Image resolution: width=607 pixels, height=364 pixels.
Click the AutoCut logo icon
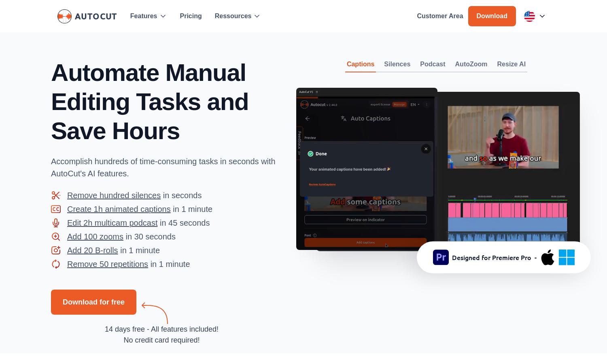point(64,16)
